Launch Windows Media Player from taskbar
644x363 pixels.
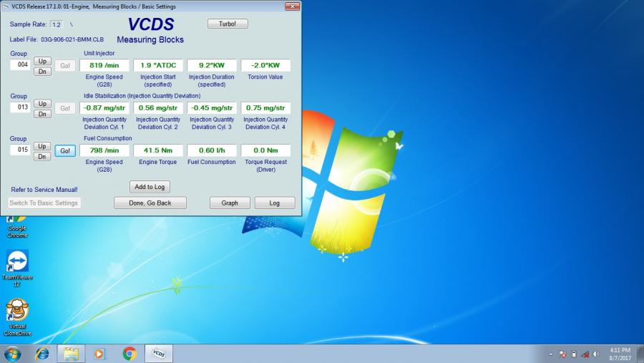coord(99,354)
